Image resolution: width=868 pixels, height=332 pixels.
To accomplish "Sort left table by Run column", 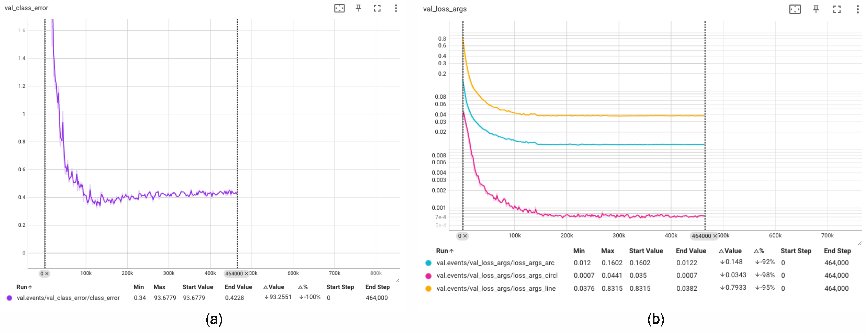I will 24,287.
